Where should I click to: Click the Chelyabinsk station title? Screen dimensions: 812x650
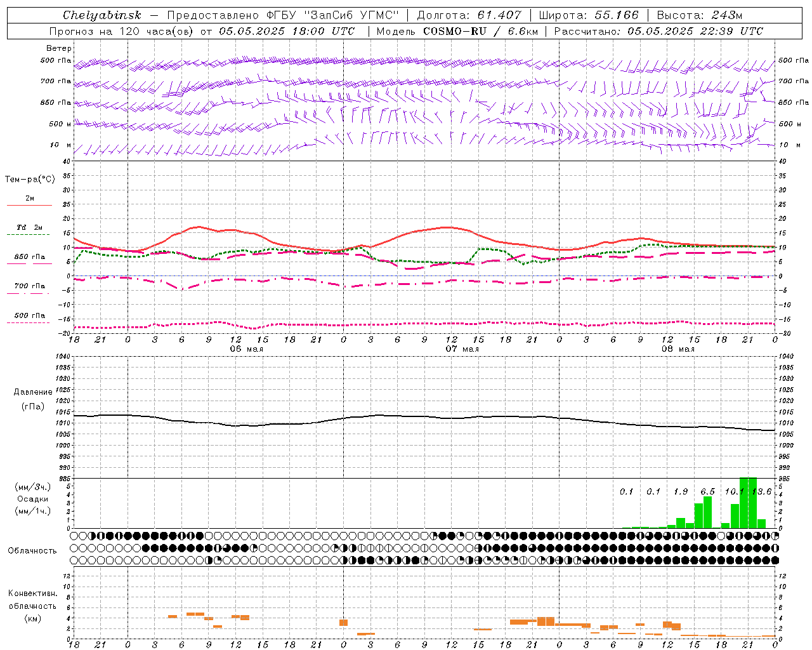point(101,15)
